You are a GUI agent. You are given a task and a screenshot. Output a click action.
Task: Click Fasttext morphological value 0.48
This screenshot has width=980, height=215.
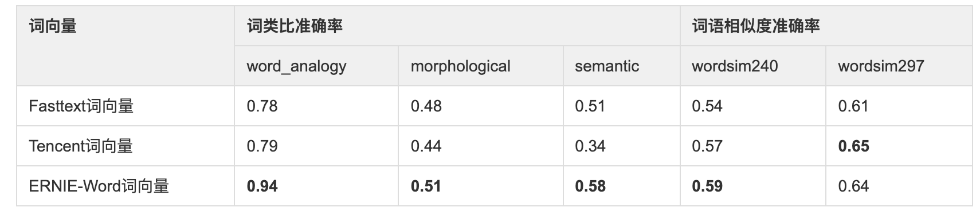[426, 106]
